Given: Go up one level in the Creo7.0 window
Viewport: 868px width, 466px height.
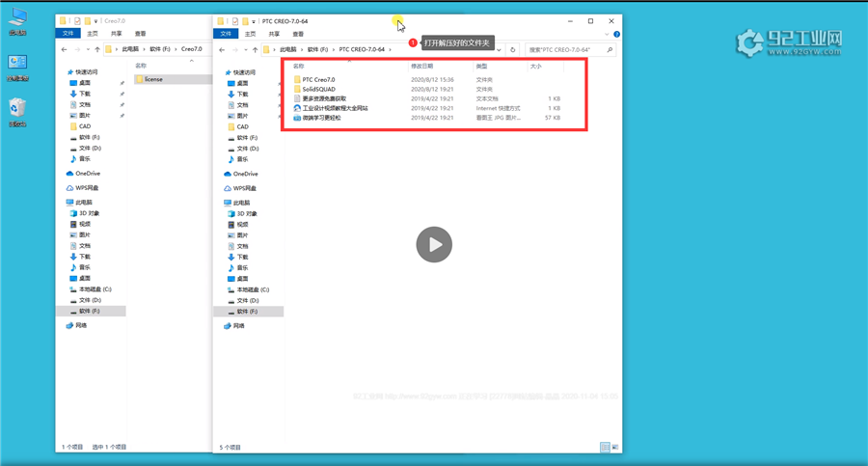Looking at the screenshot, I should click(97, 49).
